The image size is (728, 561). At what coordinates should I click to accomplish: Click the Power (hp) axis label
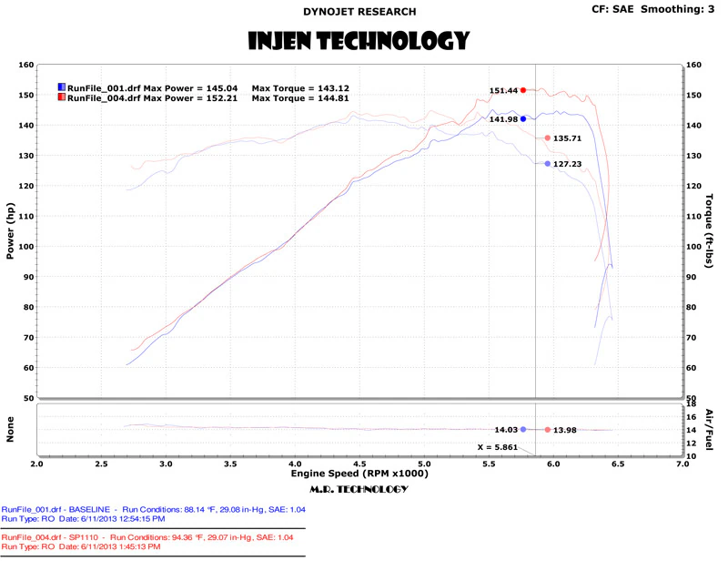pos(10,231)
